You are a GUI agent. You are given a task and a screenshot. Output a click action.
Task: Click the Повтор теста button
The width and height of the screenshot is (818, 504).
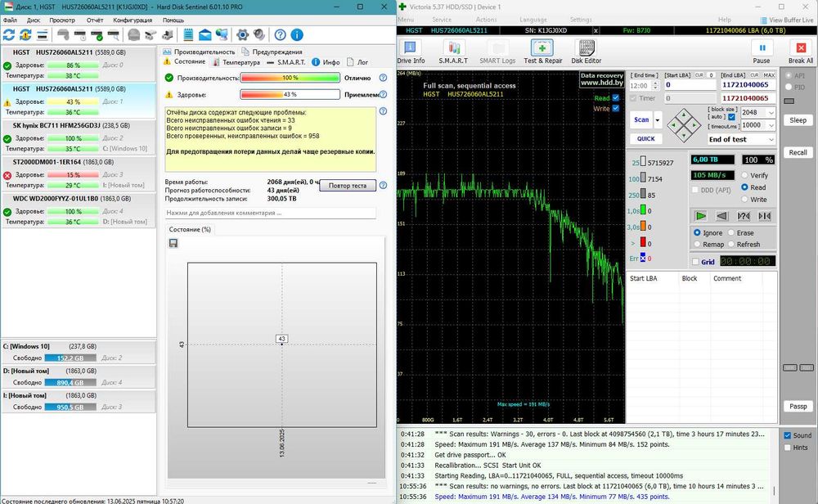[x=347, y=186]
